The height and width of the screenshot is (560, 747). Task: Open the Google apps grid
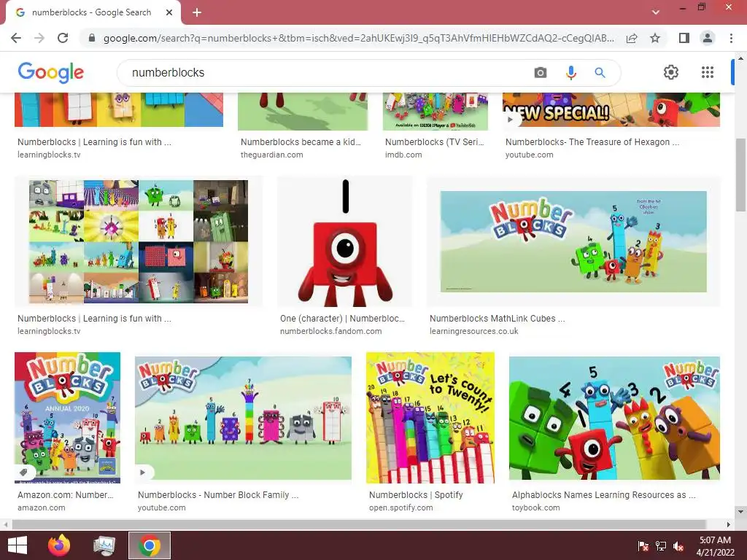pos(708,72)
